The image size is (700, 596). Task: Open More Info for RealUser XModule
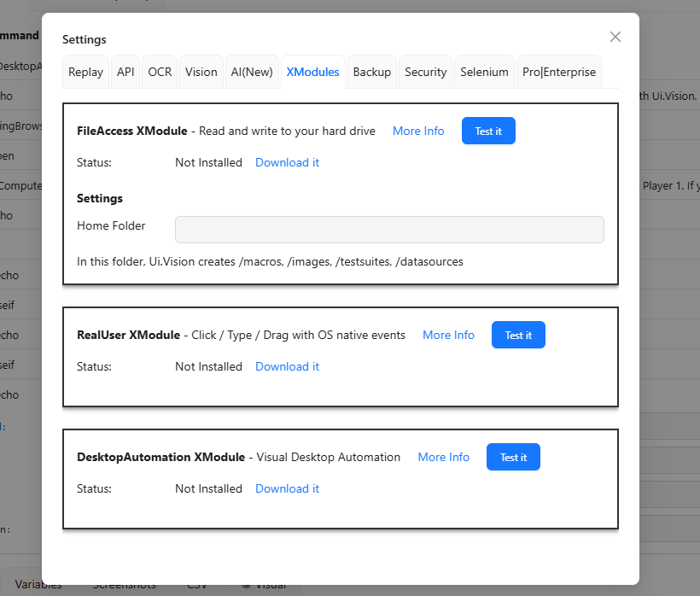tap(448, 335)
